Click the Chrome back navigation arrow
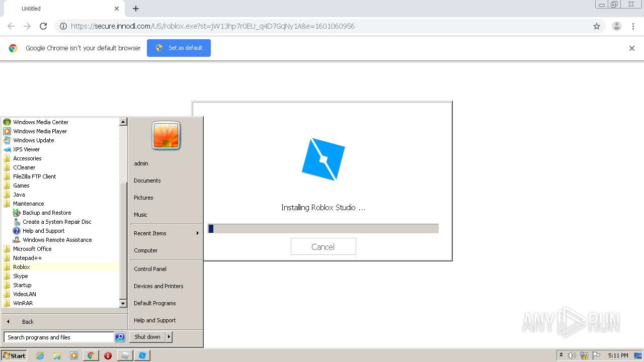 click(11, 26)
